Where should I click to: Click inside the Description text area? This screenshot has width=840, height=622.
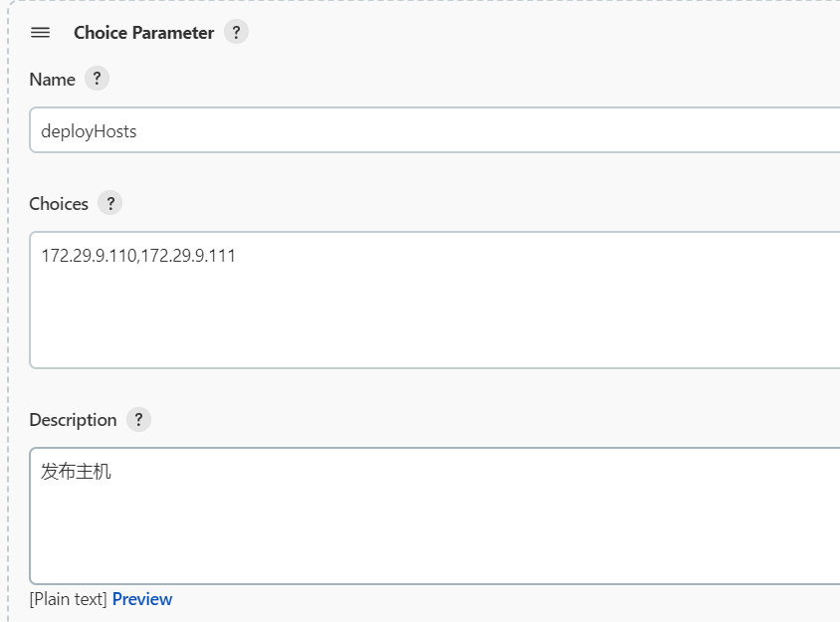(x=435, y=516)
